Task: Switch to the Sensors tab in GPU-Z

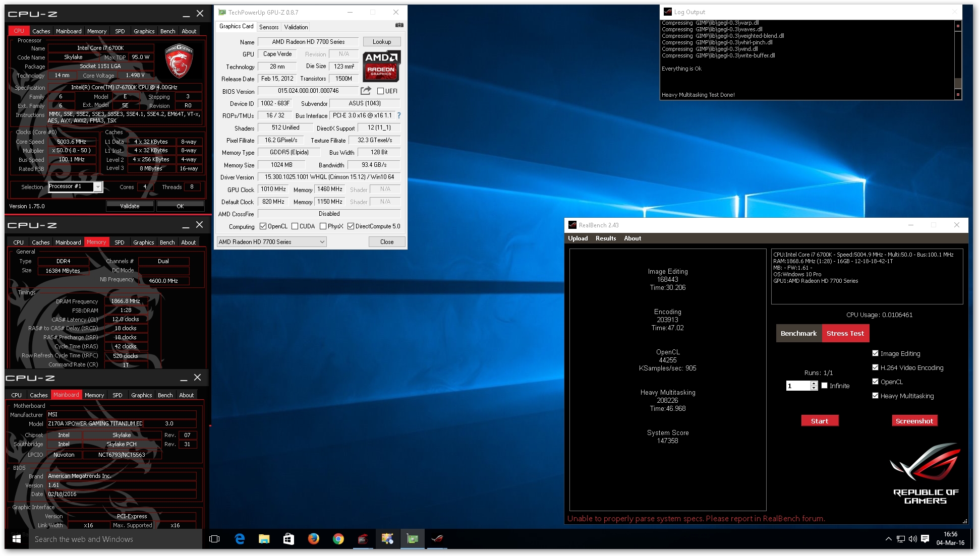Action: tap(269, 27)
